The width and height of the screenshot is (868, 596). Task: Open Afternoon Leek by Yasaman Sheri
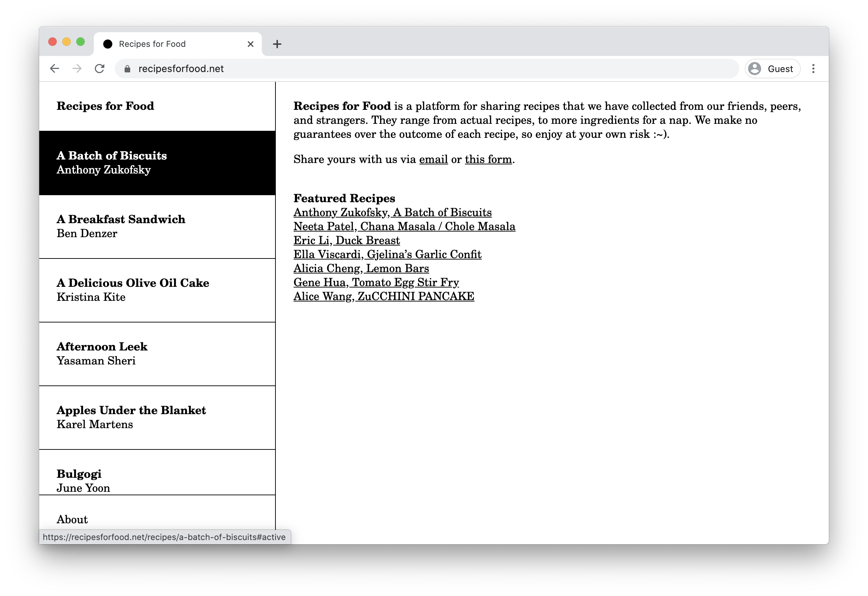point(157,354)
